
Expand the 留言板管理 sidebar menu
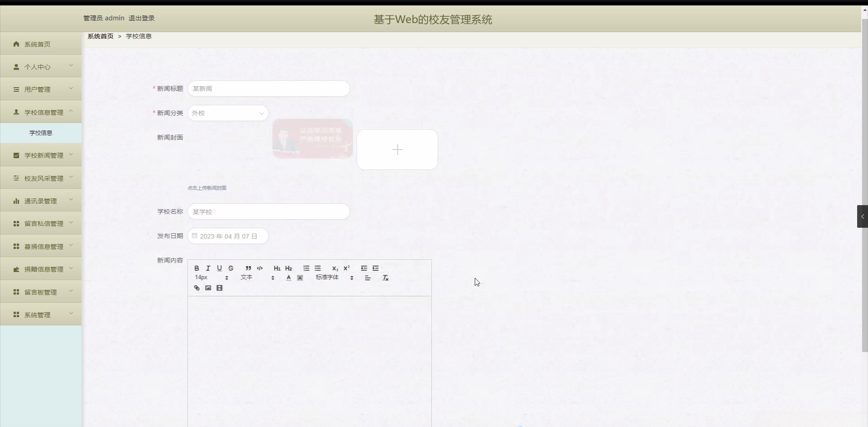[x=41, y=292]
